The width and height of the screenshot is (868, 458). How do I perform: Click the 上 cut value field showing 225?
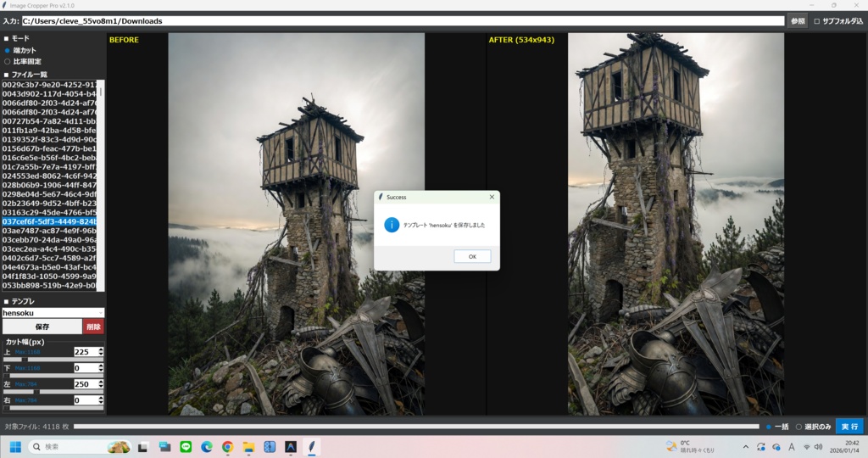[86, 352]
